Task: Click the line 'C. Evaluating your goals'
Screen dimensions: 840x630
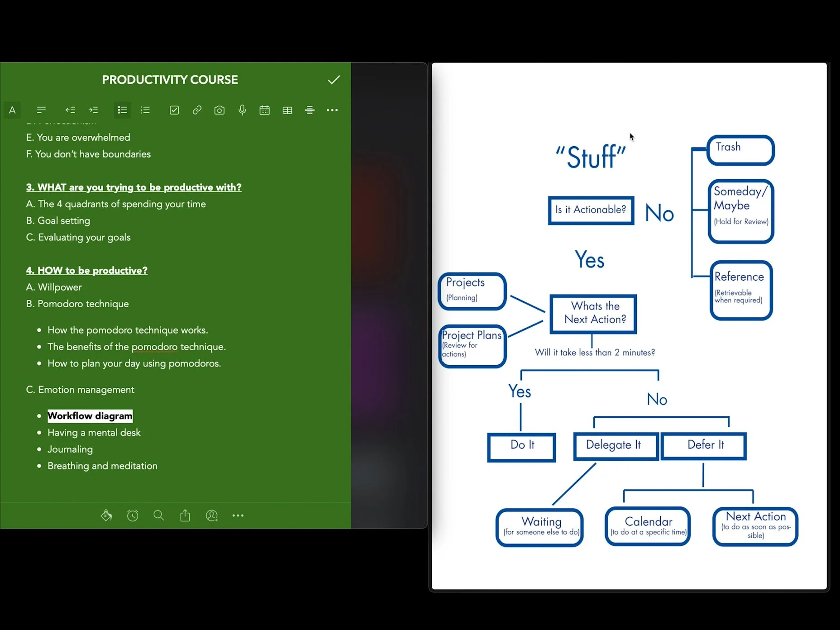Action: 78,238
